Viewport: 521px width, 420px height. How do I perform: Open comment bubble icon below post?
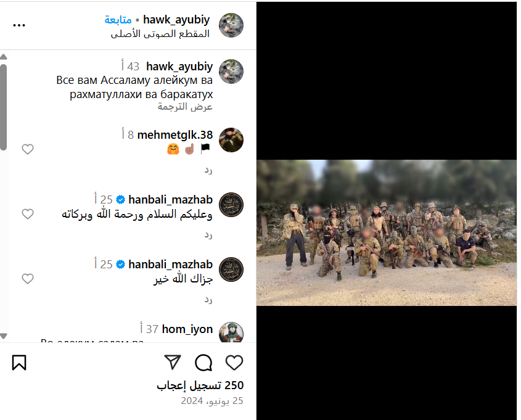pos(203,363)
